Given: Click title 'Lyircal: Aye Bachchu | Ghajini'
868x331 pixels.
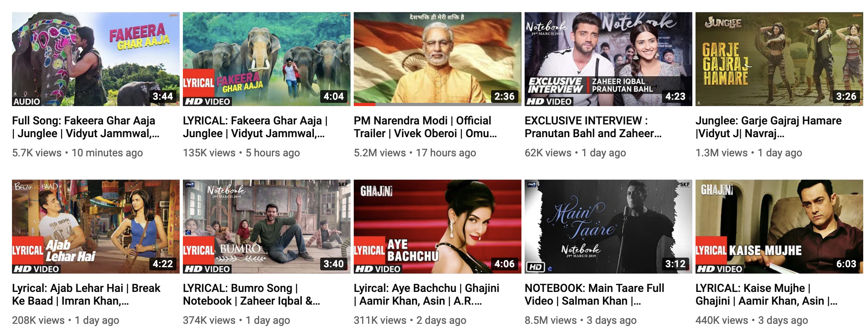Looking at the screenshot, I should click(x=426, y=294).
